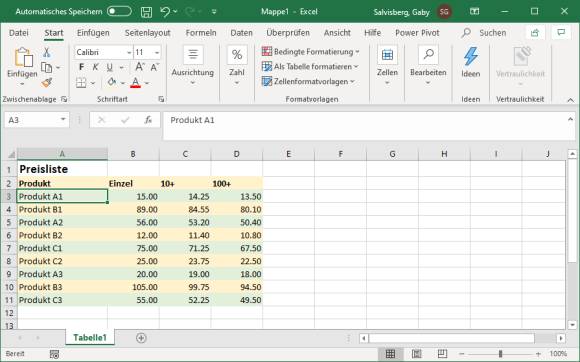The height and width of the screenshot is (362, 580).
Task: Open the Comments speech bubble icon
Action: [x=562, y=33]
